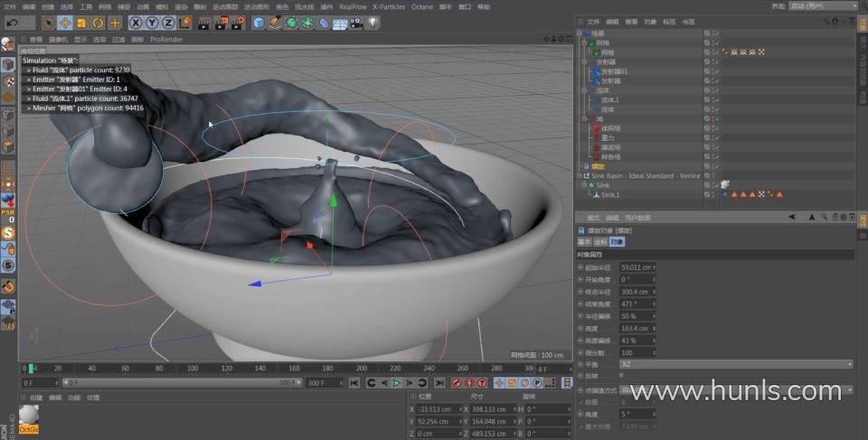Select the Move tool in the top toolbar
The height and width of the screenshot is (440, 868).
point(65,23)
